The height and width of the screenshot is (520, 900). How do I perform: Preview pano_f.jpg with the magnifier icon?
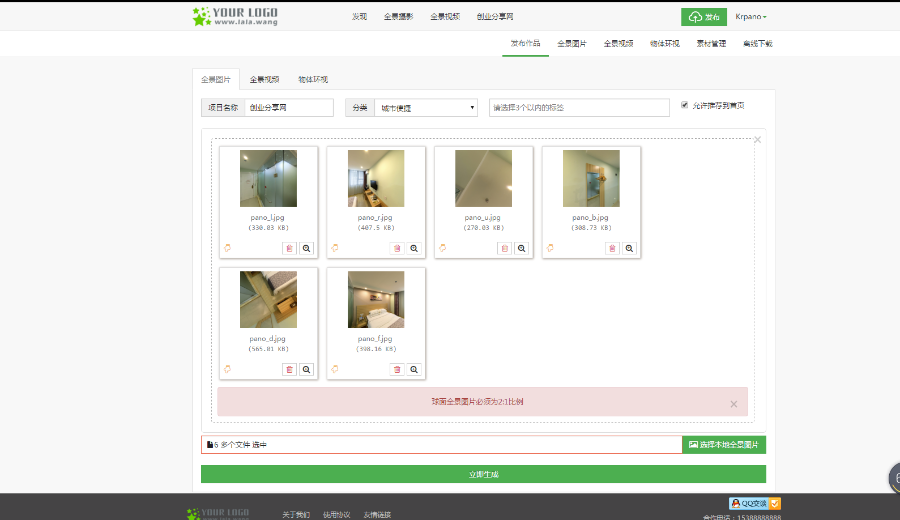tap(414, 370)
